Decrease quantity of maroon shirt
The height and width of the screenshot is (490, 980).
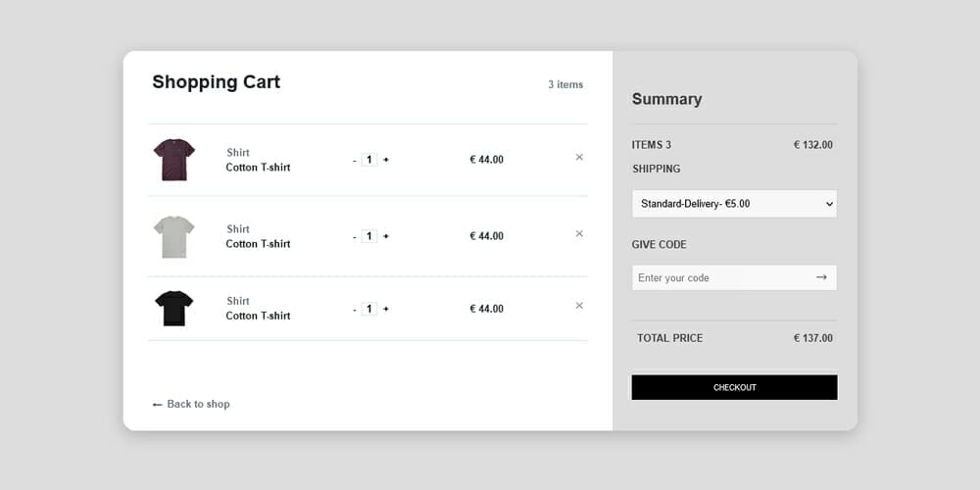(354, 160)
